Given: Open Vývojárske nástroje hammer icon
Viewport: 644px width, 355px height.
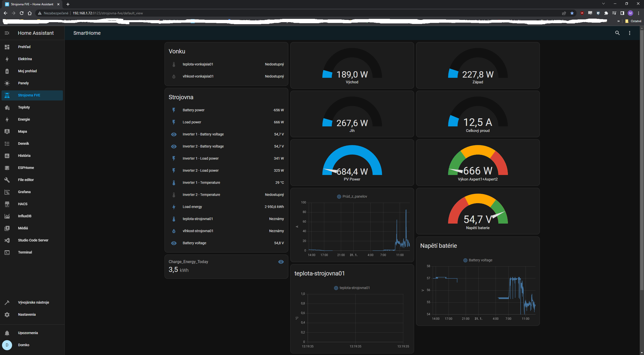Looking at the screenshot, I should coord(7,302).
